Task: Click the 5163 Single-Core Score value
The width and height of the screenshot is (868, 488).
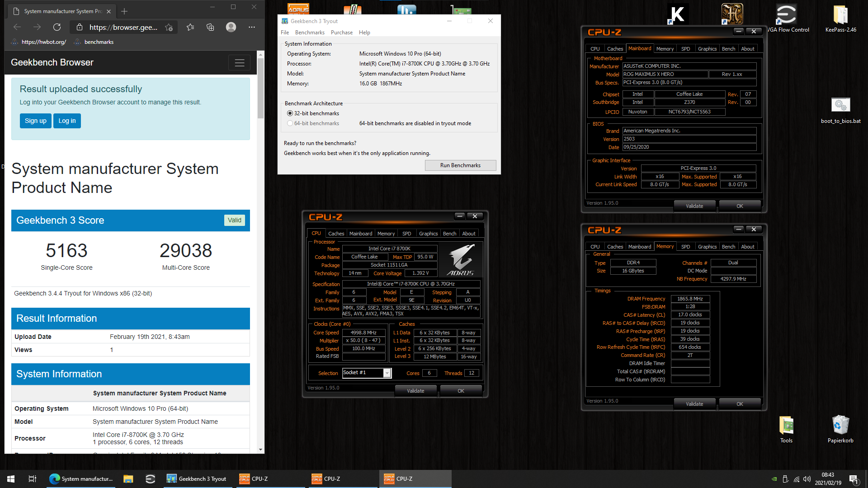Action: coord(66,251)
